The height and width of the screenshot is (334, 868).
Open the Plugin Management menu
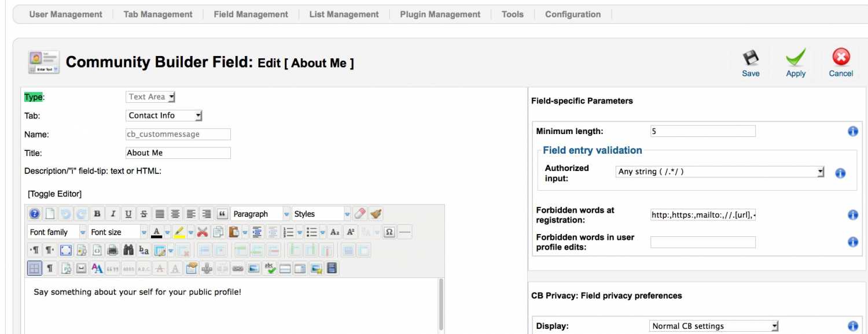click(440, 14)
